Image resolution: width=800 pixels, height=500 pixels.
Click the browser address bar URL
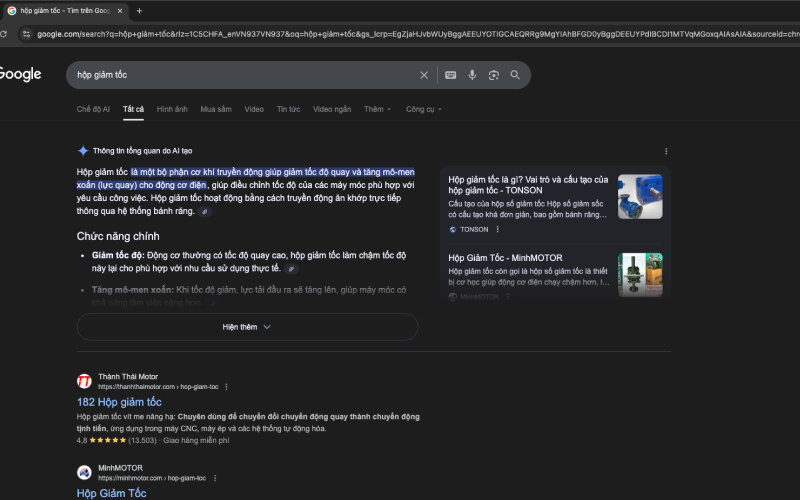(x=417, y=34)
